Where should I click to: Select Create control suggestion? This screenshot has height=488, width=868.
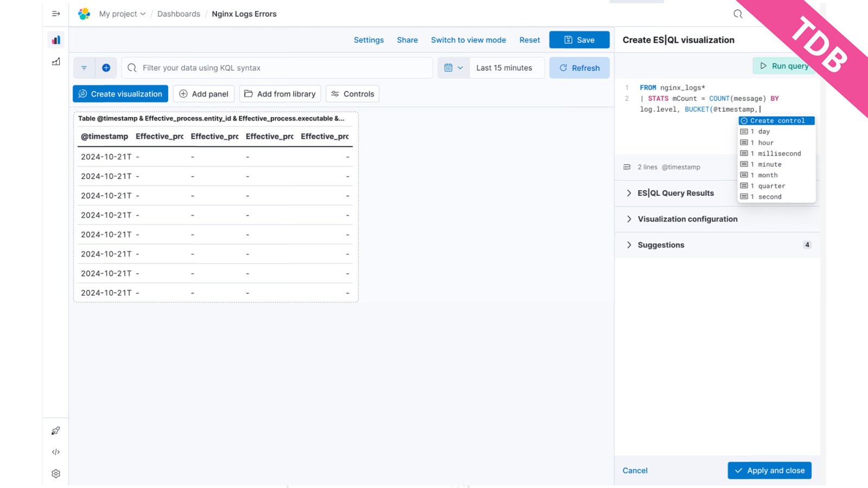point(777,121)
